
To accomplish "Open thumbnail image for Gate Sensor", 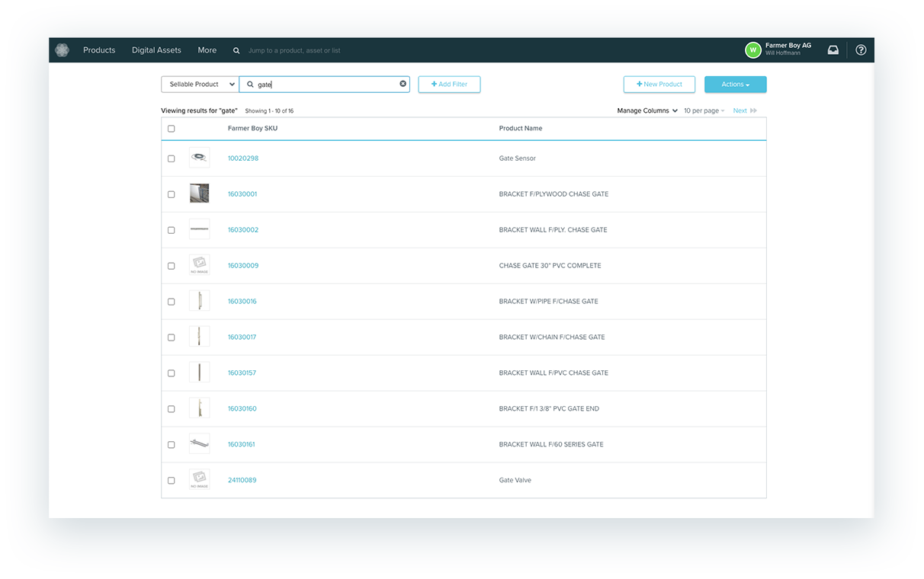I will [x=199, y=158].
